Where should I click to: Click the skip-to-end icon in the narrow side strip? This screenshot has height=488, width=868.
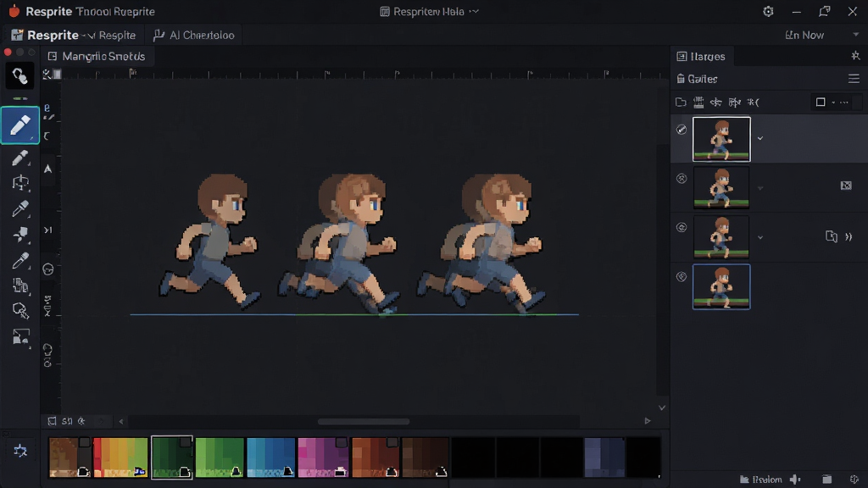pyautogui.click(x=48, y=230)
